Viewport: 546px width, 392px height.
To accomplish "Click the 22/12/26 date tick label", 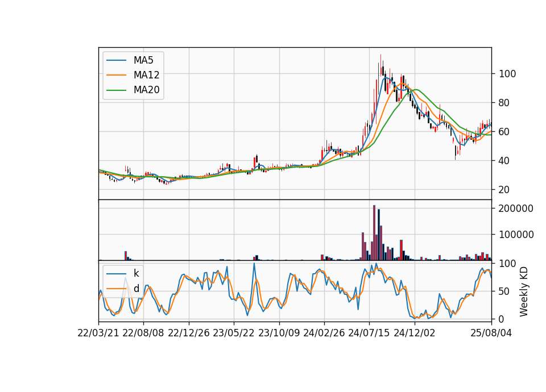I will pyautogui.click(x=189, y=333).
